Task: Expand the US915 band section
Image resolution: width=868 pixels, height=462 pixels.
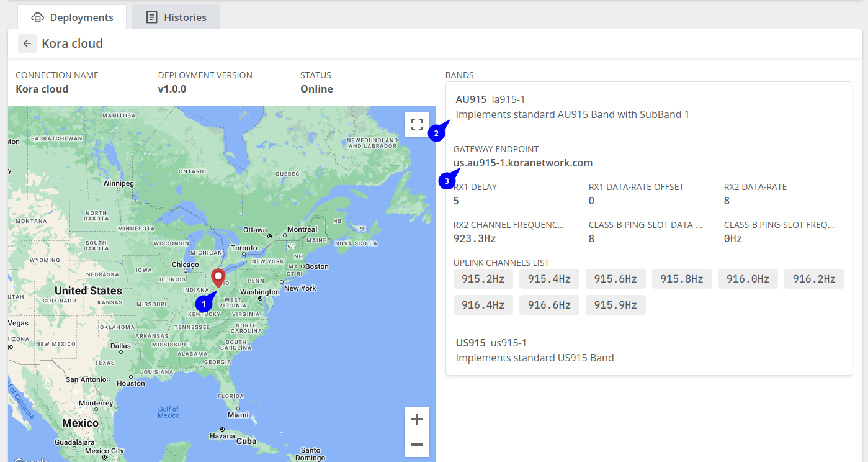Action: [648, 350]
